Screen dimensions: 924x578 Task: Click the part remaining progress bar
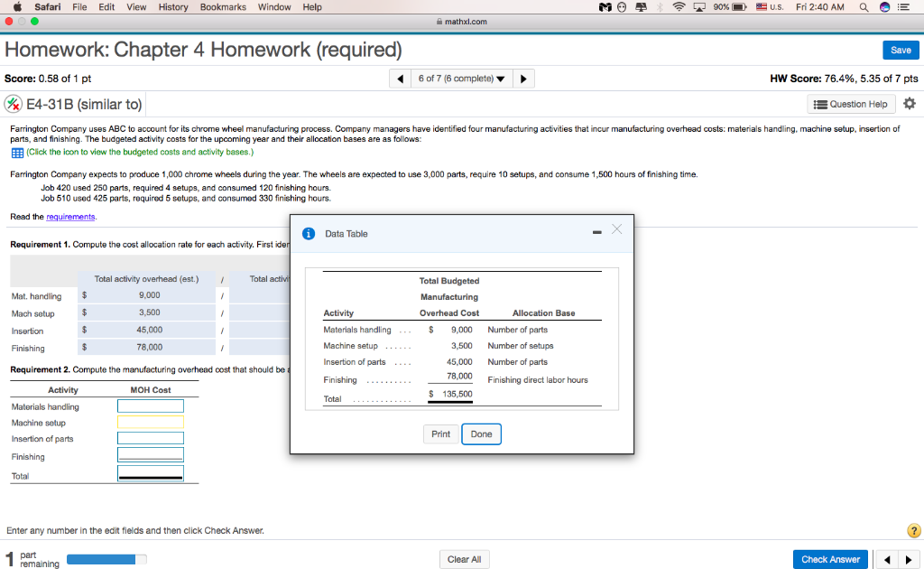[106, 559]
